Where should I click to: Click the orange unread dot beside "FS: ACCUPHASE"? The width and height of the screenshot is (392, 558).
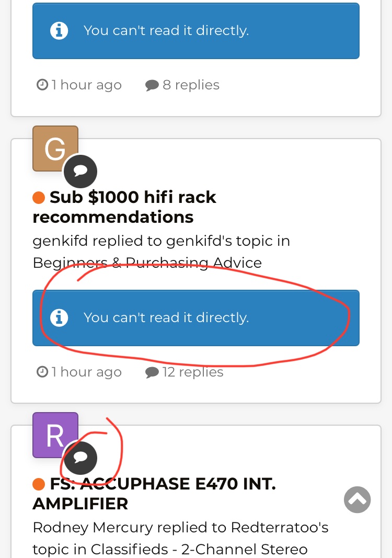38,484
